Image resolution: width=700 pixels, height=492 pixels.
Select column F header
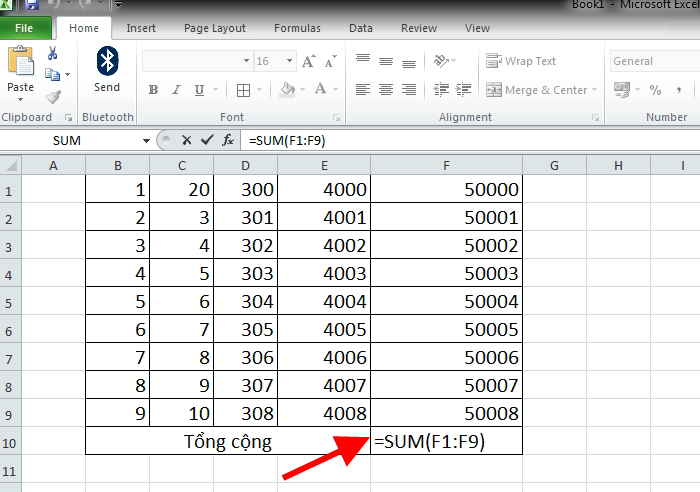point(446,166)
